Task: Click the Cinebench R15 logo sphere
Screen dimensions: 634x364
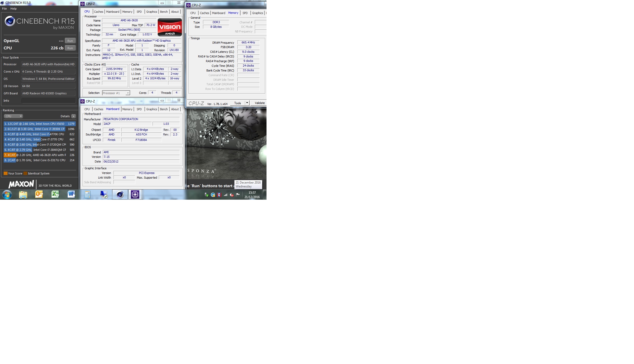Action: (10, 21)
